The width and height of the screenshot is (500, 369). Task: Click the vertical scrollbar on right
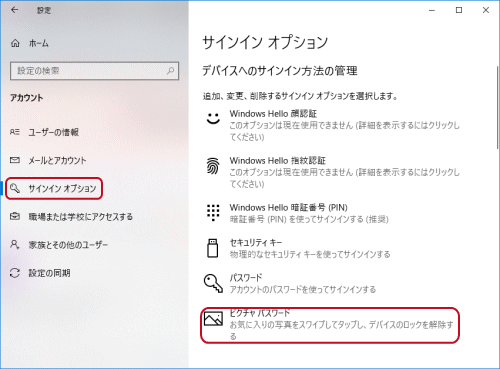pos(498,107)
